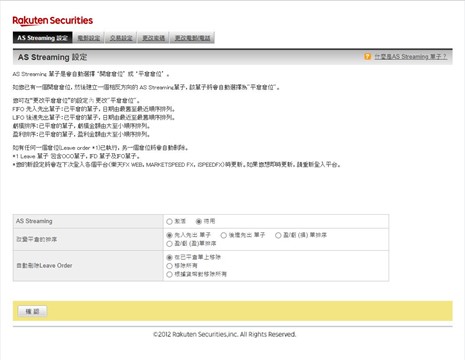The height and width of the screenshot is (360, 465).
Task: Open the AS Streaming 設定 tab
Action: click(43, 38)
